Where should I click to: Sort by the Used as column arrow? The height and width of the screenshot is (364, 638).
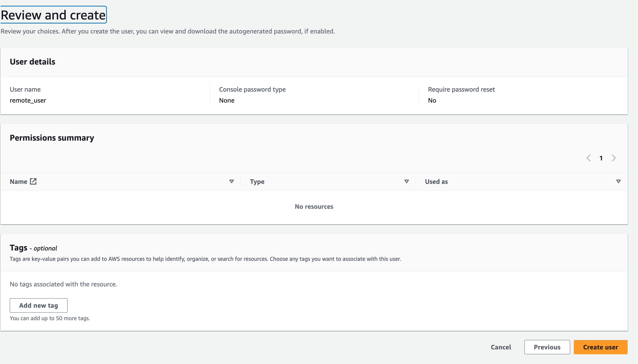(618, 181)
